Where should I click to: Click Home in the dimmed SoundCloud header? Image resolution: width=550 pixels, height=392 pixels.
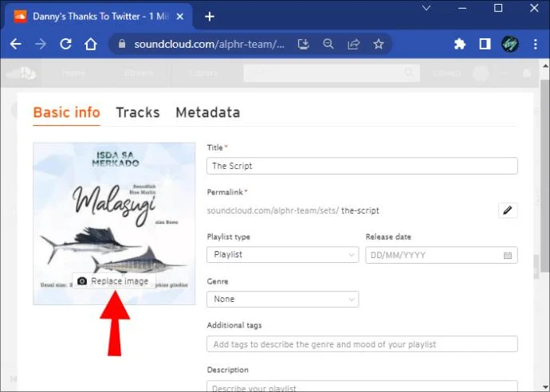pyautogui.click(x=73, y=73)
